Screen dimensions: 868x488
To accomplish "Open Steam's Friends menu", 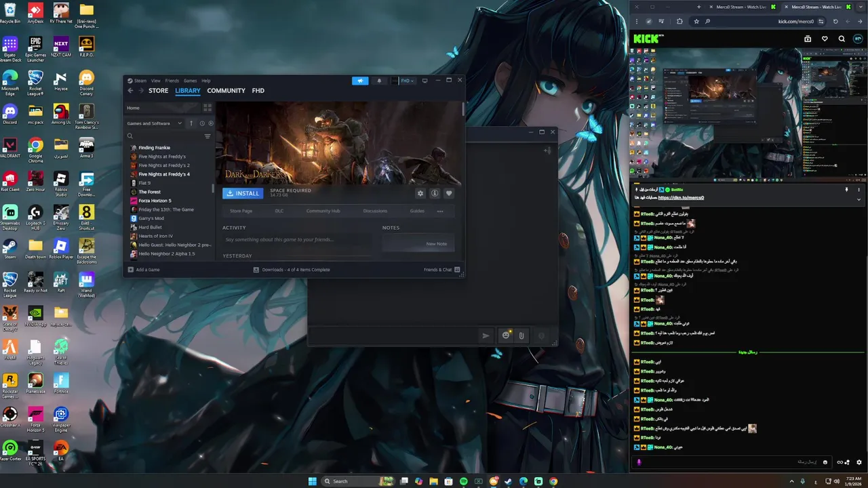I will 172,81.
